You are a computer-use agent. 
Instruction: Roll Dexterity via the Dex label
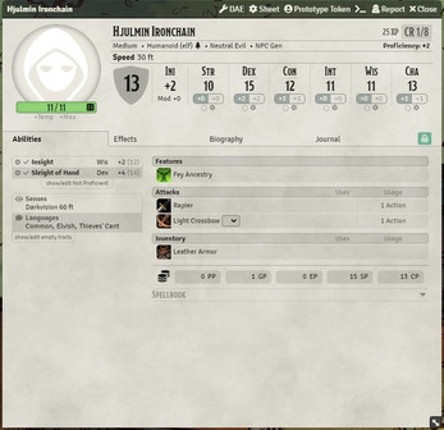tap(249, 71)
